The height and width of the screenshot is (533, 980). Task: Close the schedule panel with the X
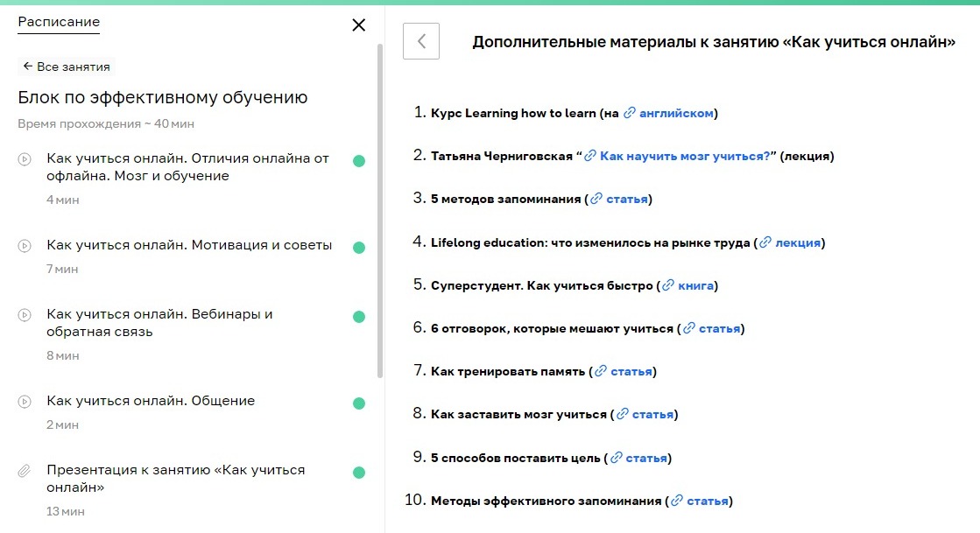358,25
